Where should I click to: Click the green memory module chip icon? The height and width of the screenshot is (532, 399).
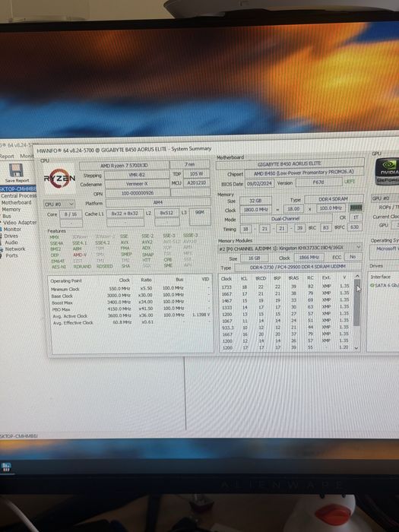click(x=356, y=207)
